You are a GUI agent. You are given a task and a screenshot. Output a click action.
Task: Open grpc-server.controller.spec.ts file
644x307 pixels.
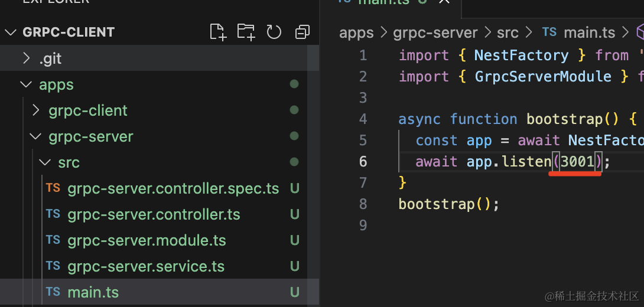pos(173,188)
